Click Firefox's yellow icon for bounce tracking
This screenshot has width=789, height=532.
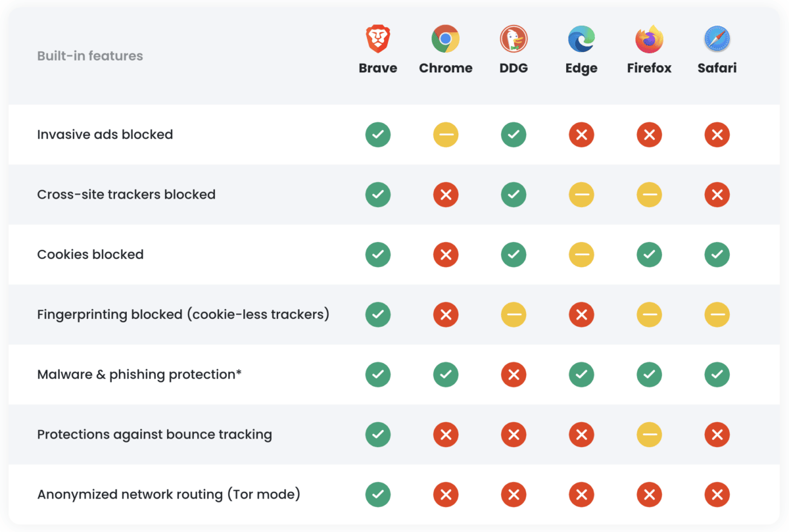[x=649, y=435]
